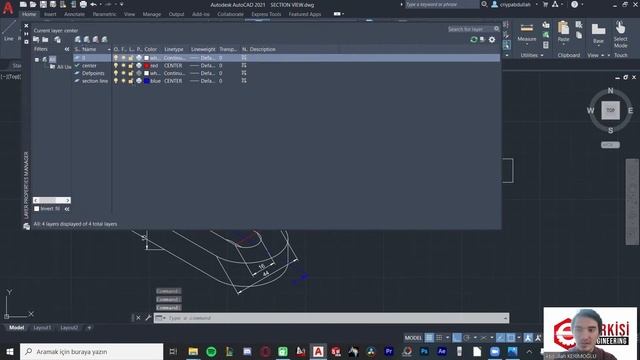
Task: Open the Measure dropdown arrow
Action: point(527,44)
